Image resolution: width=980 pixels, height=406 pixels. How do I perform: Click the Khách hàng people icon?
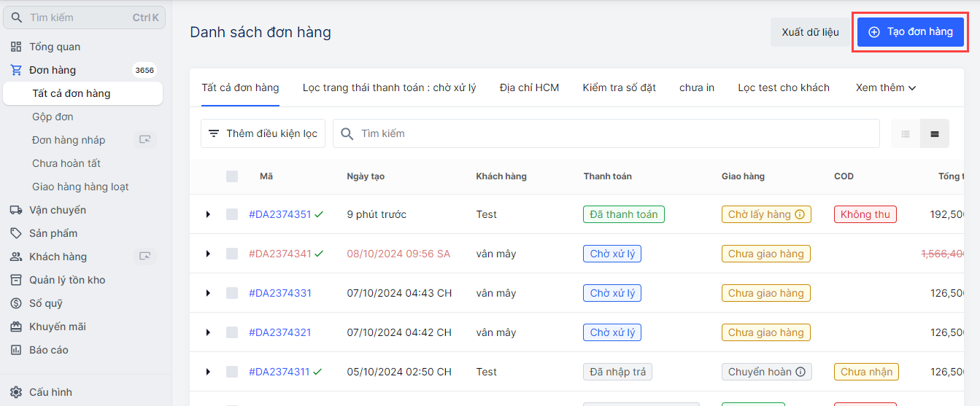(x=16, y=257)
